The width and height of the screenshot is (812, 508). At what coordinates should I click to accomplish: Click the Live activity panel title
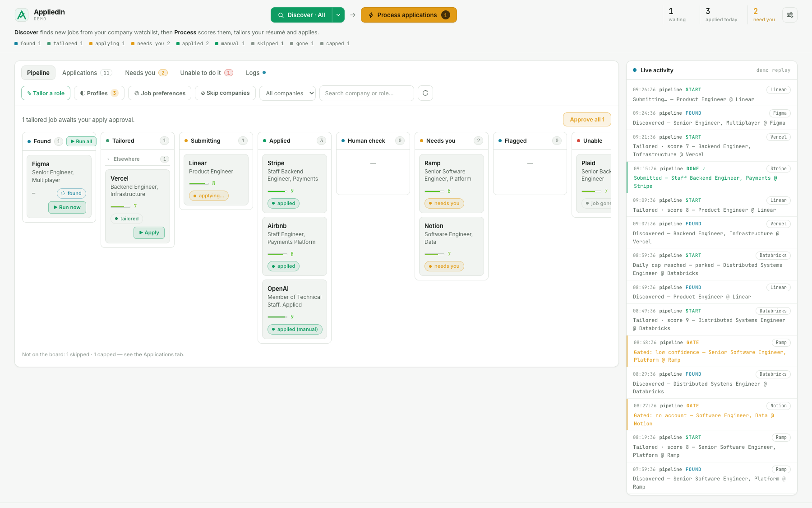656,70
